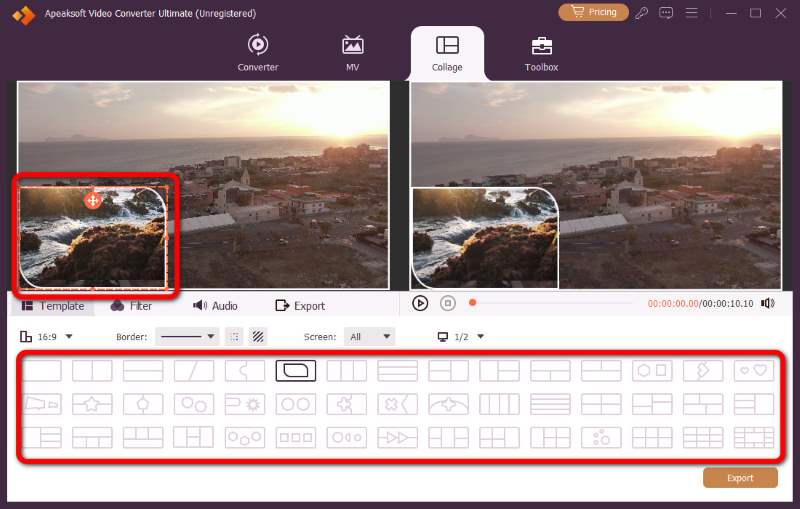The height and width of the screenshot is (509, 800).
Task: Switch to the Filter section
Action: pyautogui.click(x=131, y=306)
